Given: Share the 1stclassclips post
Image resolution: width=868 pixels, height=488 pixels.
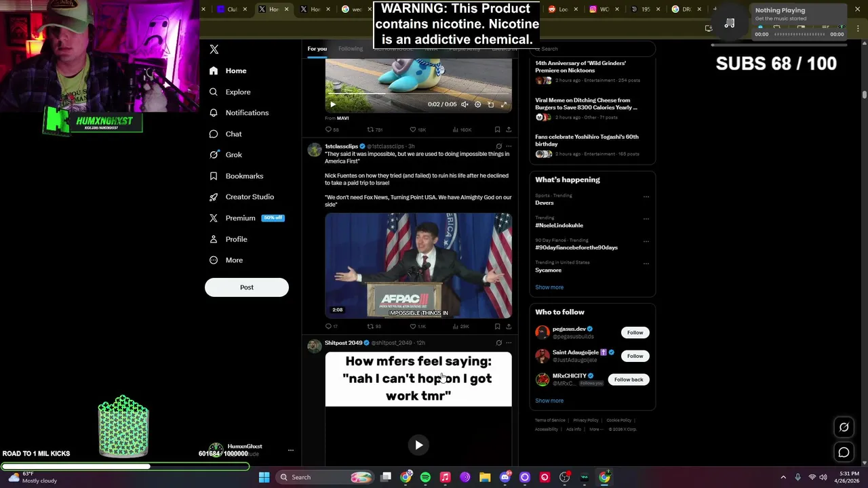Looking at the screenshot, I should point(509,327).
